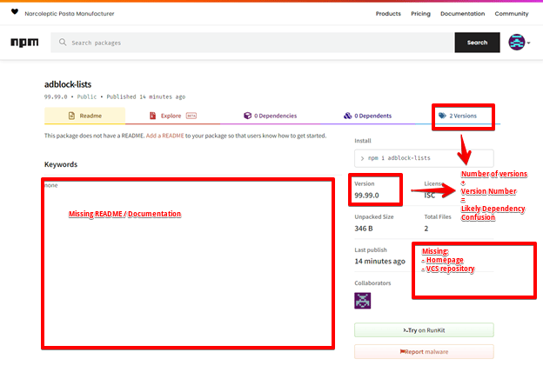Click the Collaborators label
The image size is (543, 392).
click(372, 283)
